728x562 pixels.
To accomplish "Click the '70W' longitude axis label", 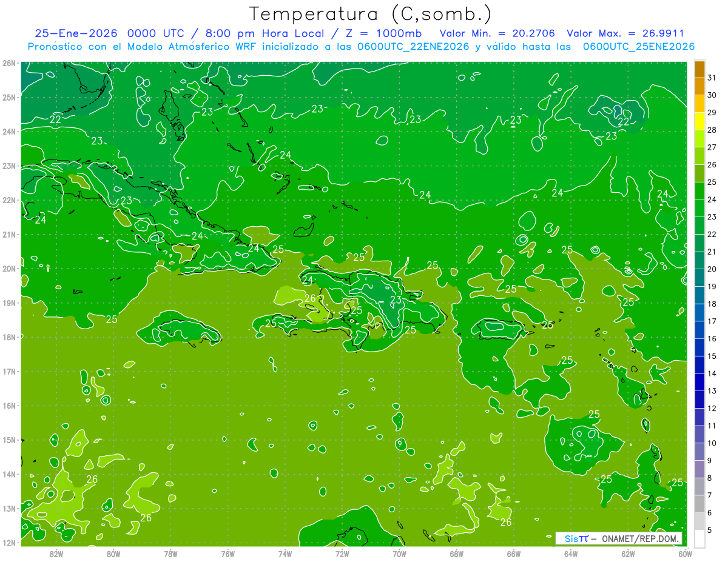I will (399, 554).
